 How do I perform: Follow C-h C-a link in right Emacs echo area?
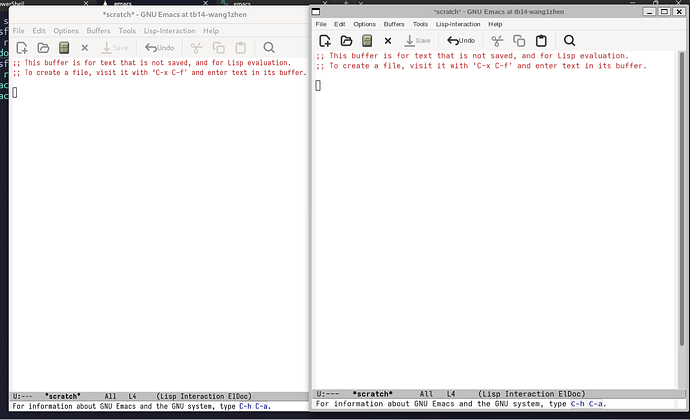point(587,404)
